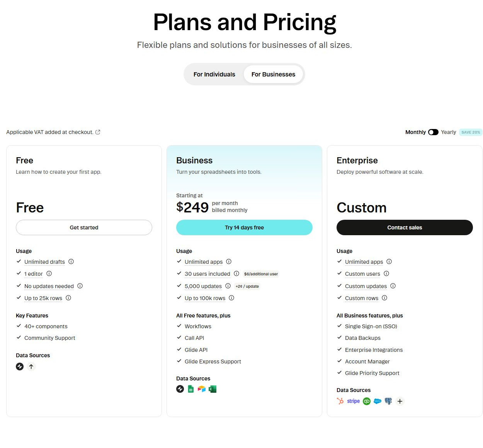Open the VAT external link icon

98,132
